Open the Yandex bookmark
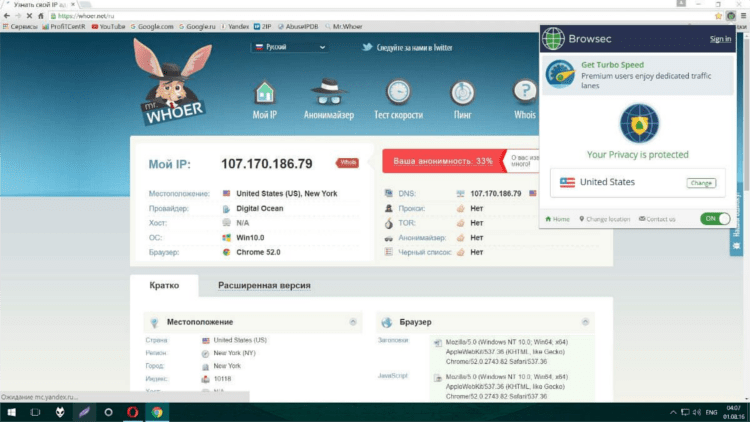Image resolution: width=750 pixels, height=422 pixels. pyautogui.click(x=235, y=26)
